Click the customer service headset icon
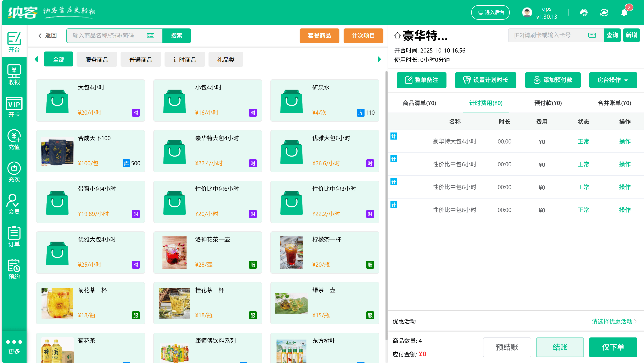The width and height of the screenshot is (644, 363). 584,12
